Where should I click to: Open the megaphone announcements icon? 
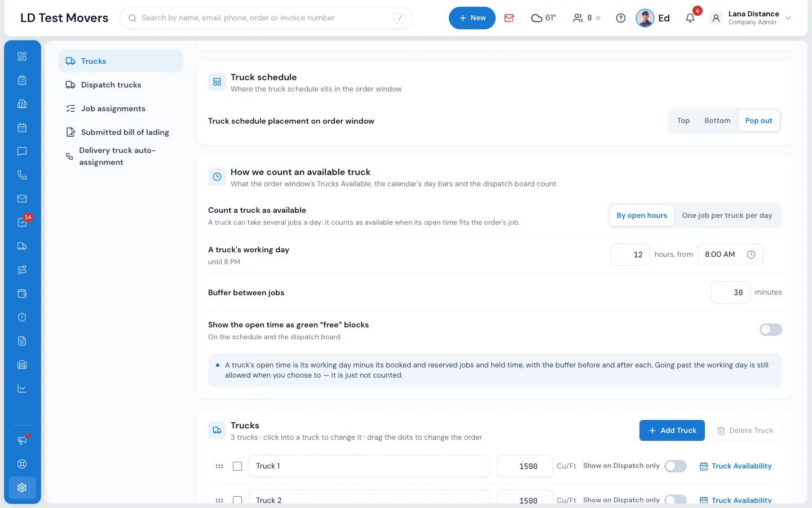pyautogui.click(x=22, y=440)
